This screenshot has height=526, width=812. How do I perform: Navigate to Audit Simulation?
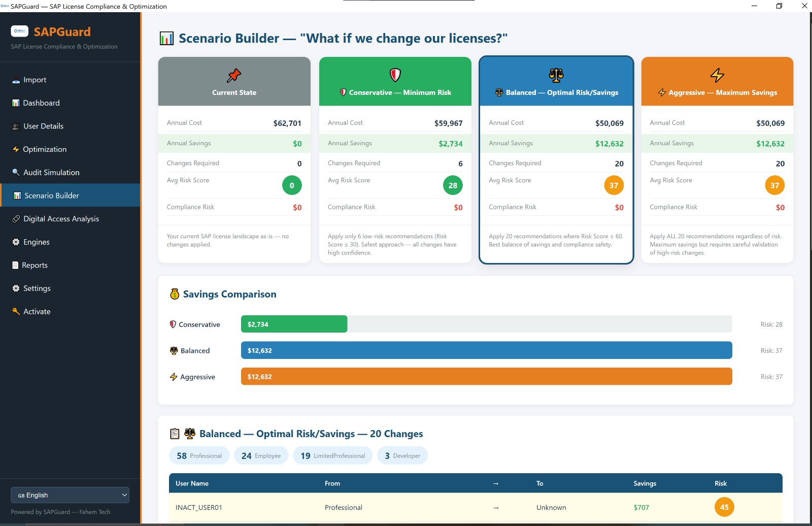(70, 173)
